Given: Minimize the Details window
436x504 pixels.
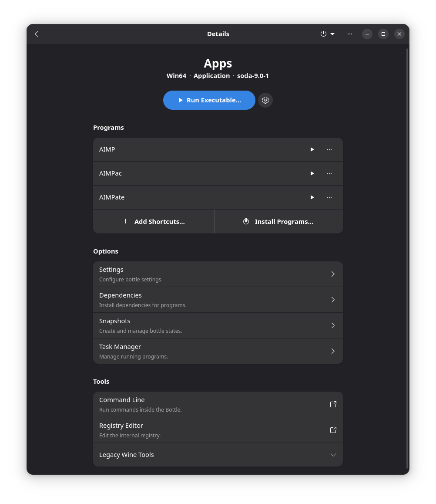Looking at the screenshot, I should [x=367, y=34].
